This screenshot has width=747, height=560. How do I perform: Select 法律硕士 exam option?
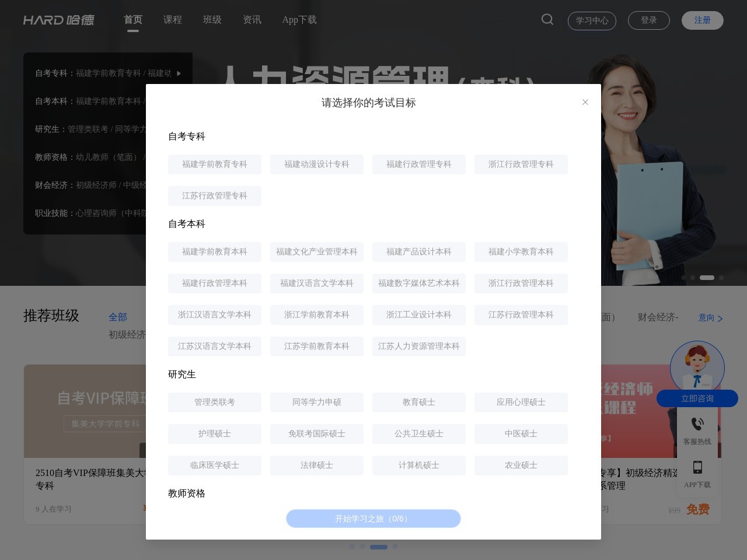pyautogui.click(x=316, y=465)
